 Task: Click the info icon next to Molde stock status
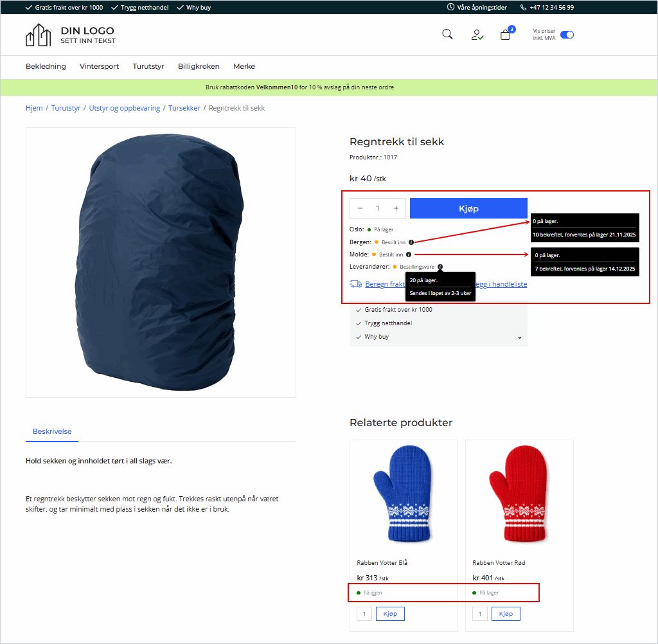click(409, 254)
